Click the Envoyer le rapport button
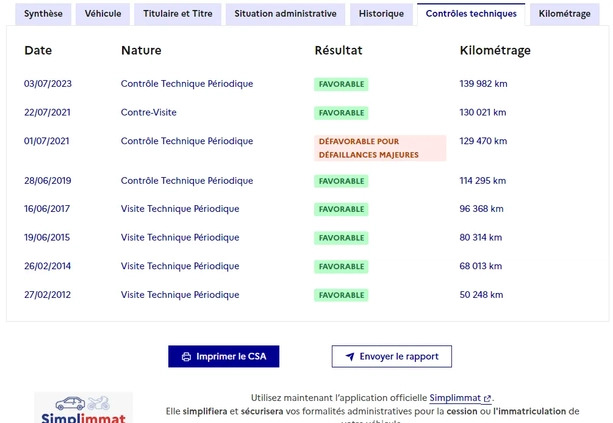 391,357
